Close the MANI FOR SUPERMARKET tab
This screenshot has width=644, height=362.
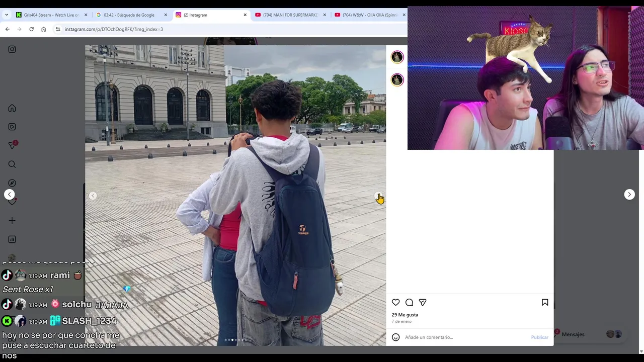click(325, 15)
